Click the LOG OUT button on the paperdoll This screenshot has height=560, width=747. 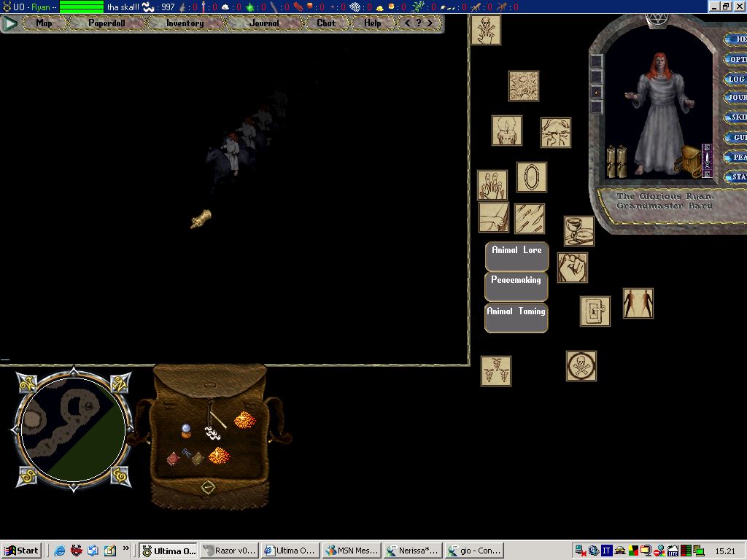click(736, 79)
